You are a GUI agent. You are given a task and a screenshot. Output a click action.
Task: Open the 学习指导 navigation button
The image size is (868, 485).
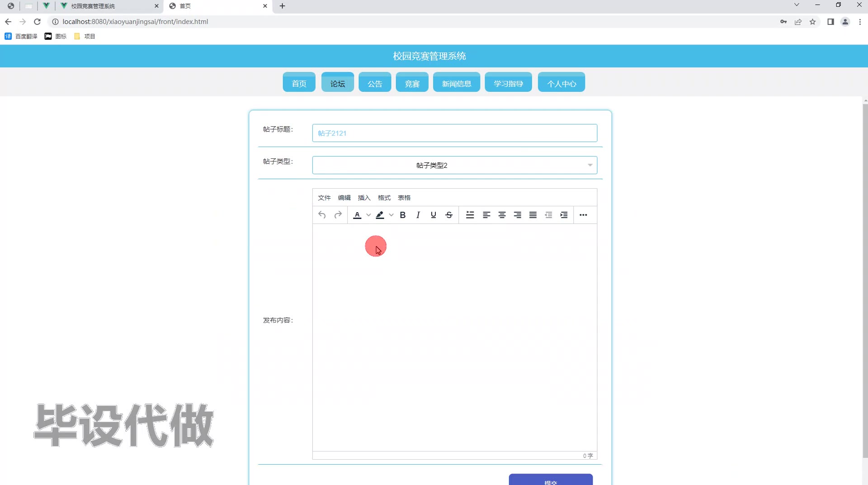[508, 82]
